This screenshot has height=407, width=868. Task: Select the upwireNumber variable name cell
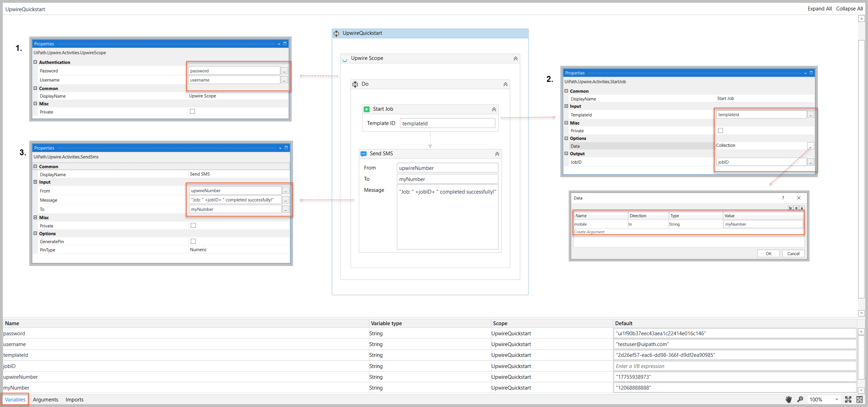[x=186, y=377]
